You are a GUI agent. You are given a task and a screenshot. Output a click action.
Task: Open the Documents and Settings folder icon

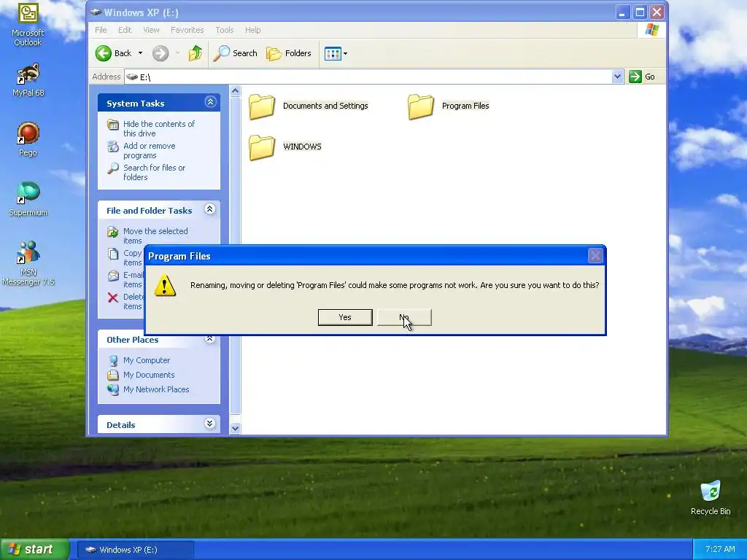262,106
